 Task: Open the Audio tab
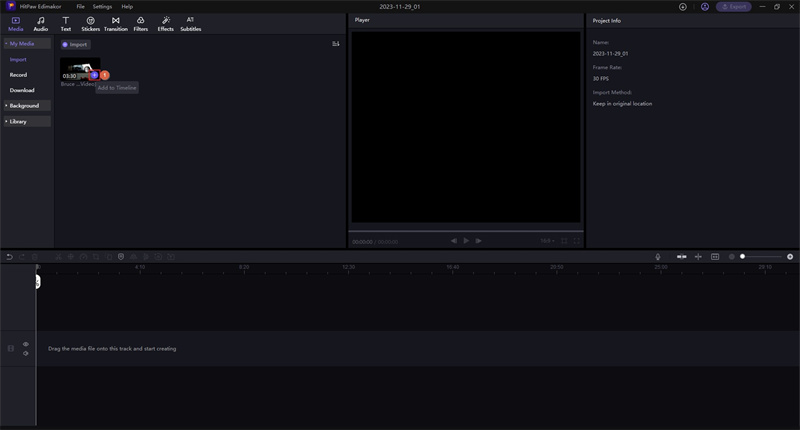[41, 24]
